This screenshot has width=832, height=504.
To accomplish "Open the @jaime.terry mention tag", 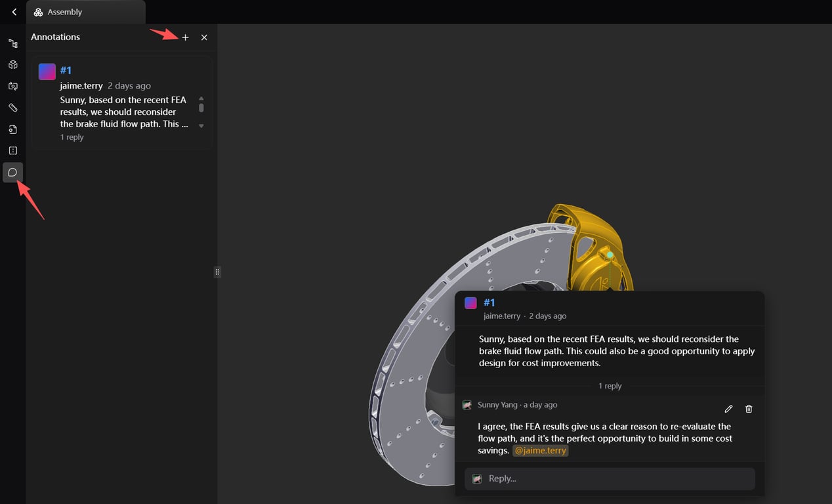I will click(541, 451).
